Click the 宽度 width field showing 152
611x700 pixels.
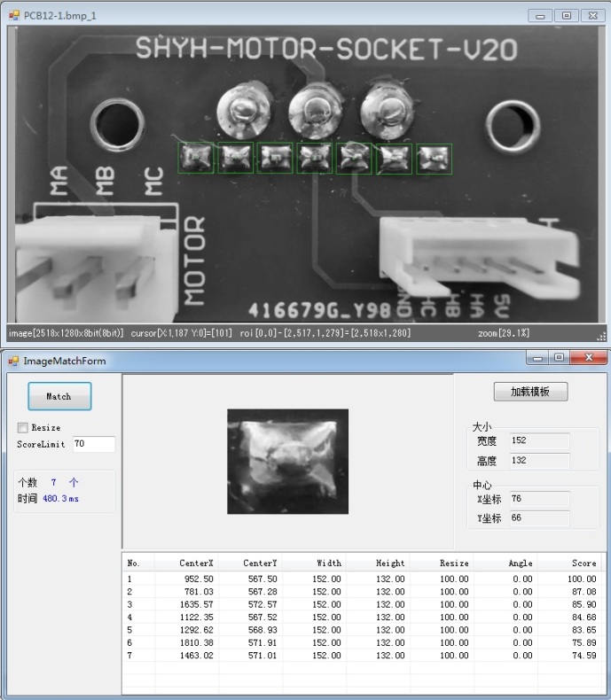(538, 440)
